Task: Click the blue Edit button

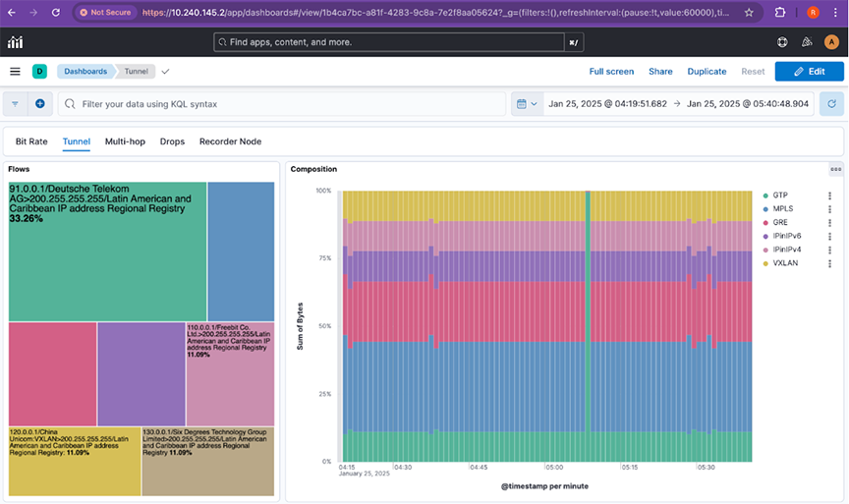Action: pos(809,72)
